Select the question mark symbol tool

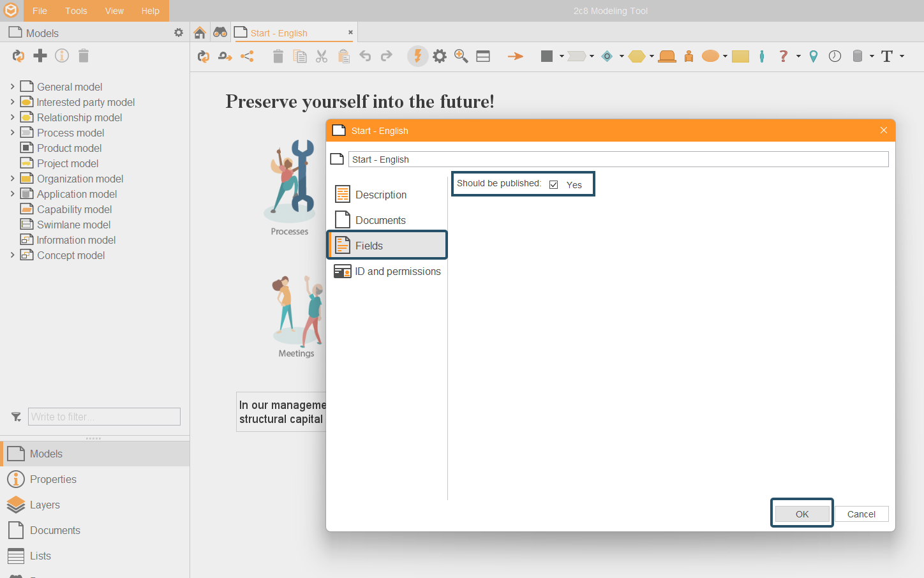784,56
